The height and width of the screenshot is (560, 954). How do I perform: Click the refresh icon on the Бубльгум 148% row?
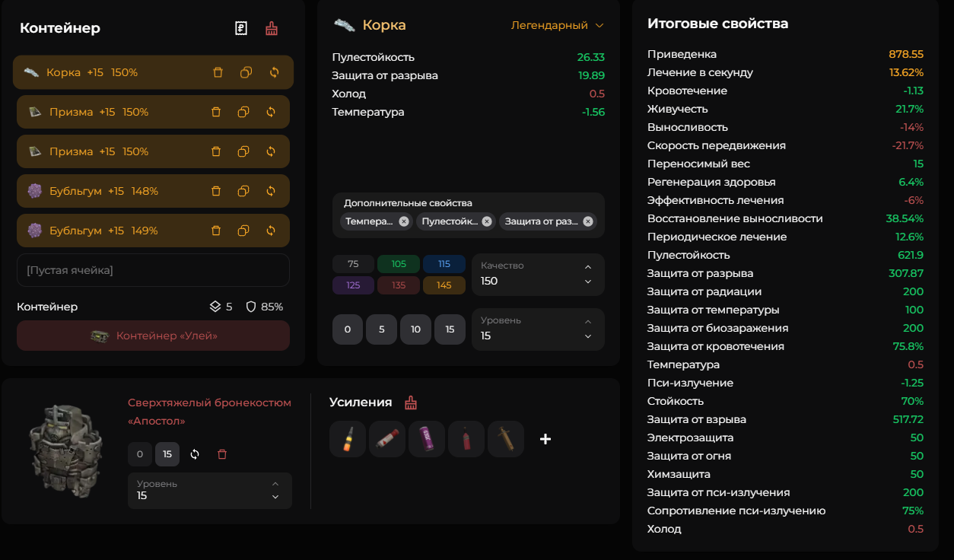(x=271, y=191)
